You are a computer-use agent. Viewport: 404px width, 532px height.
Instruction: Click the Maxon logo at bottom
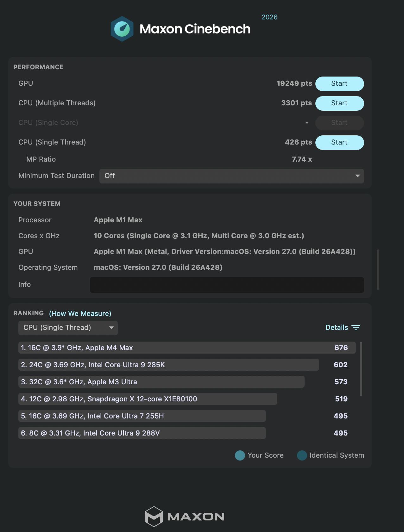coord(185,517)
